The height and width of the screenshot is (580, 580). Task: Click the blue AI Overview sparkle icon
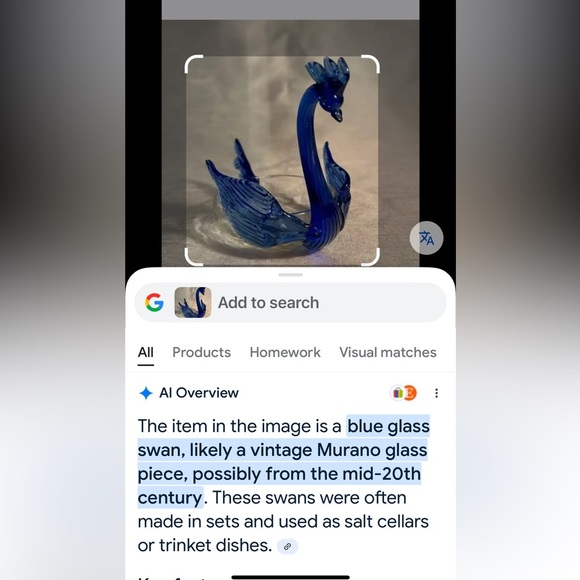(x=146, y=393)
